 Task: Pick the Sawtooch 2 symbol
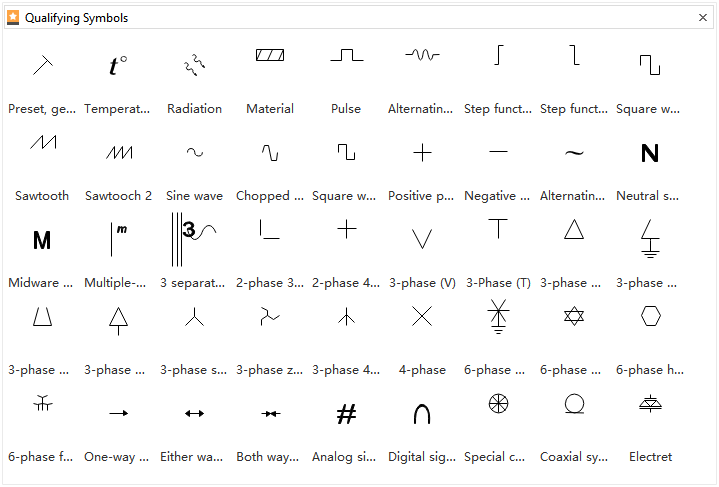pos(119,152)
